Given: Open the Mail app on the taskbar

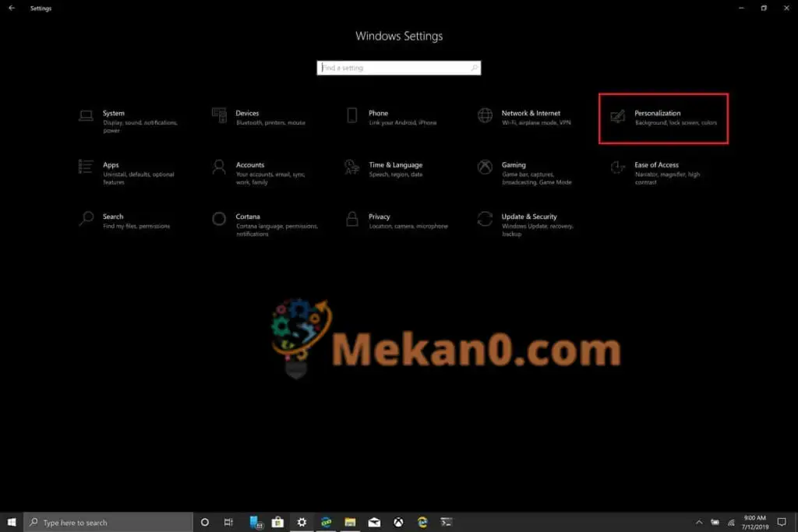Looking at the screenshot, I should pyautogui.click(x=375, y=523).
